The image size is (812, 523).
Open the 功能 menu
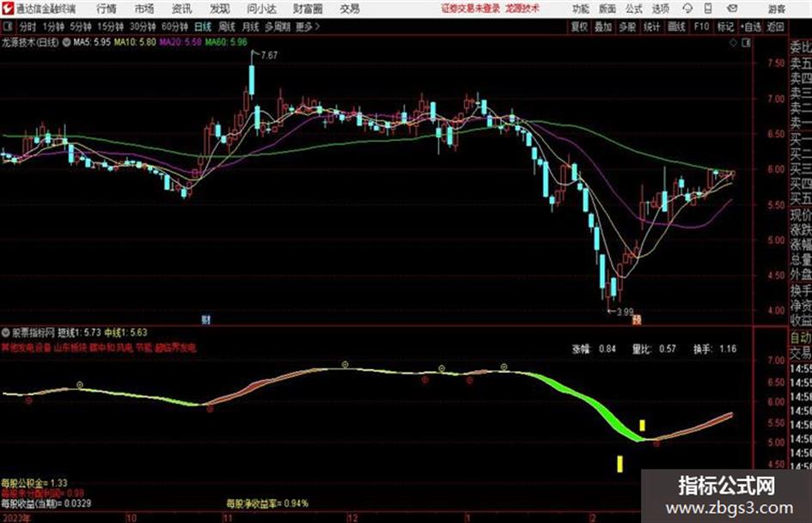point(581,9)
